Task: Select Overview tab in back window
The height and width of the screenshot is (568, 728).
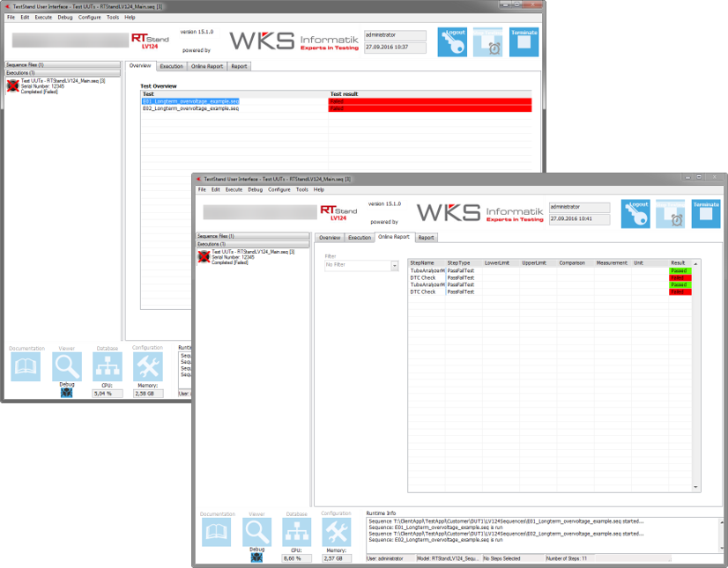Action: point(140,65)
